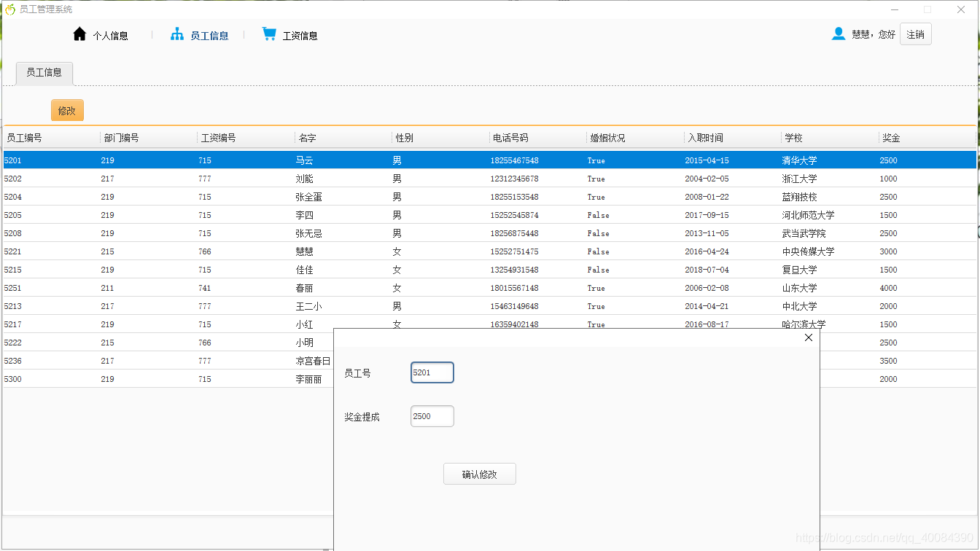Click the 入职时间 column header

[733, 138]
